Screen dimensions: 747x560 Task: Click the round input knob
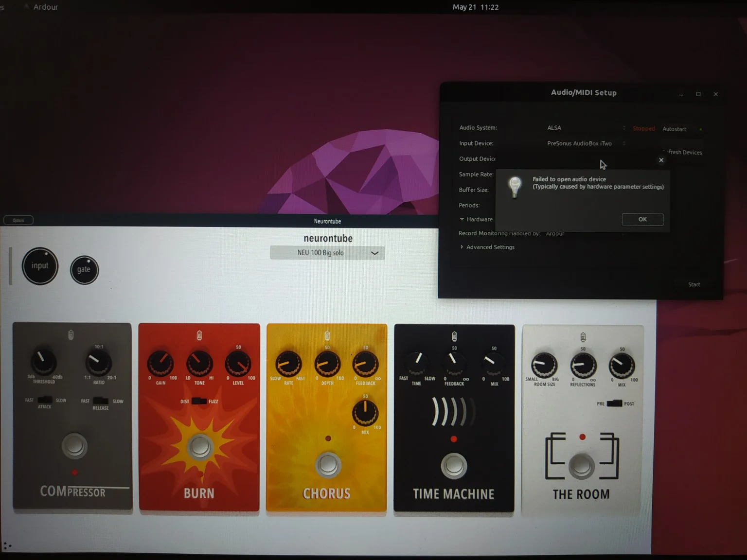(40, 266)
